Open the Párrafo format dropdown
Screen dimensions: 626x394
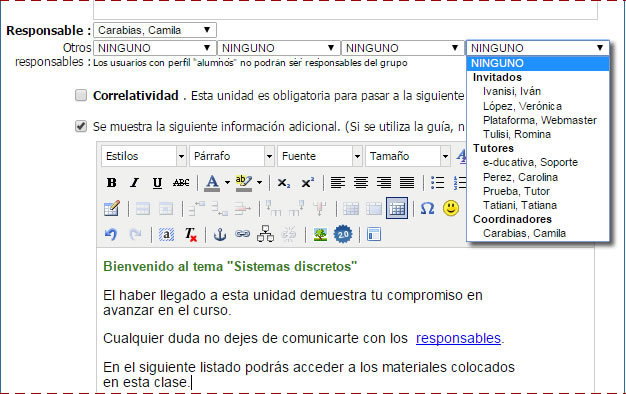(232, 156)
